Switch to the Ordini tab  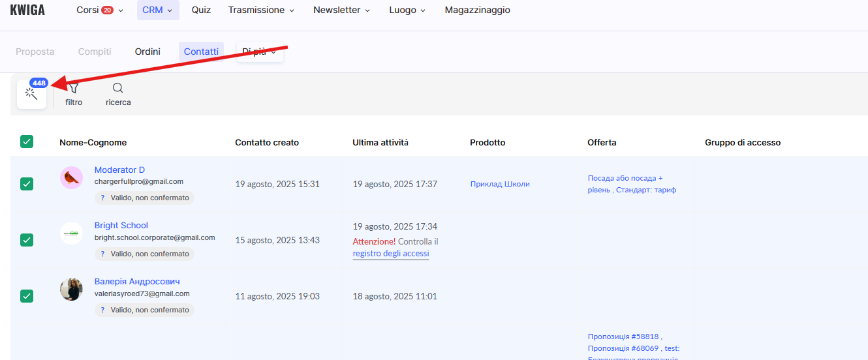click(147, 52)
